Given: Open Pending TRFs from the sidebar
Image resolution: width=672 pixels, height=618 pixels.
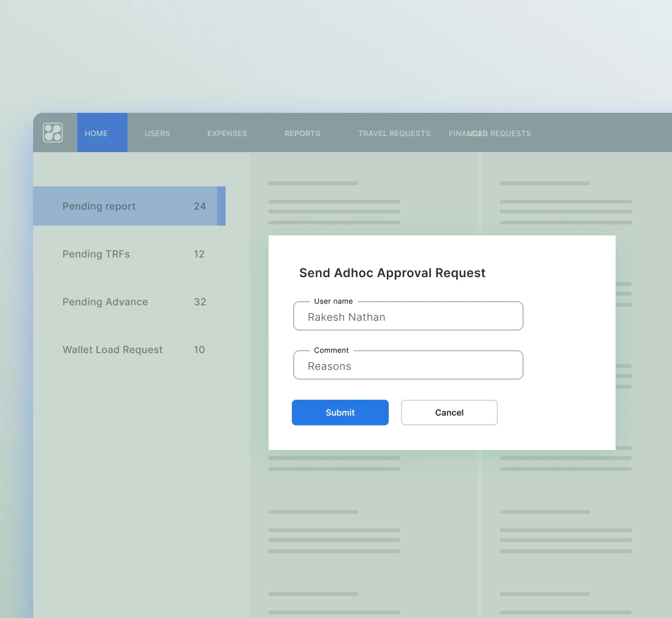Looking at the screenshot, I should 96,254.
